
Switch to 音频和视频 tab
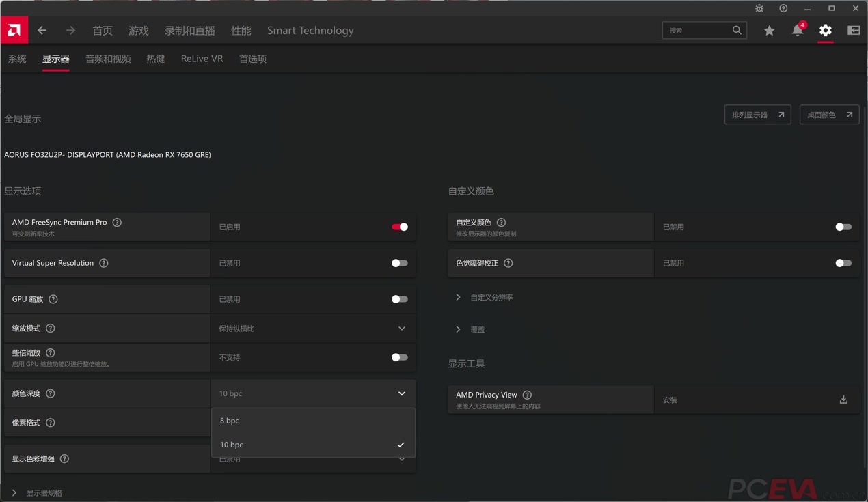click(108, 59)
